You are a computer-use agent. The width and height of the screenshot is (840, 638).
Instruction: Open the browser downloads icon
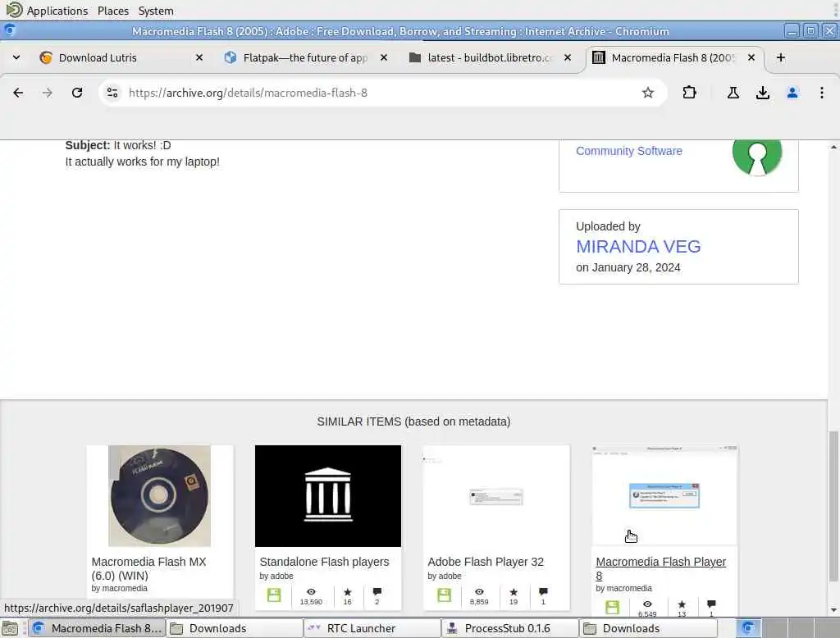(763, 93)
